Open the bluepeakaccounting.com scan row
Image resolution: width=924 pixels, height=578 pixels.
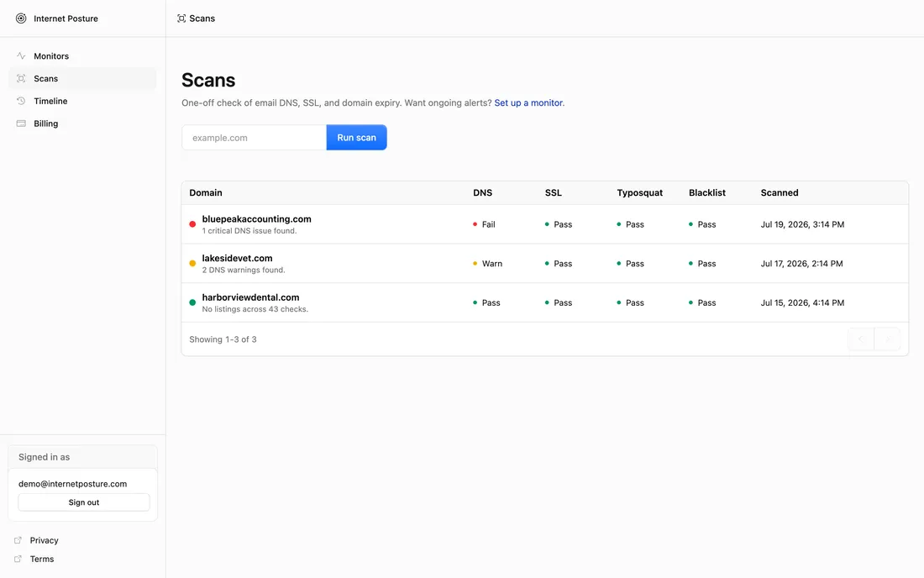point(544,224)
